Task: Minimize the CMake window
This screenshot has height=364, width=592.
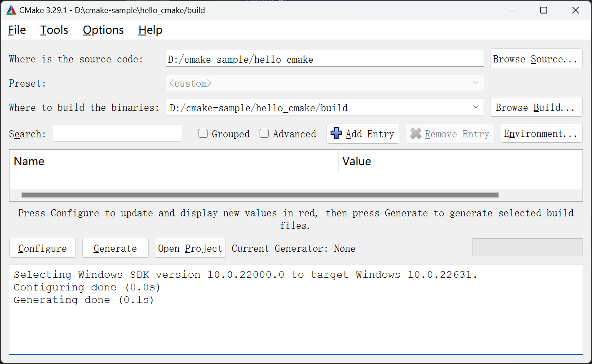Action: coord(512,10)
